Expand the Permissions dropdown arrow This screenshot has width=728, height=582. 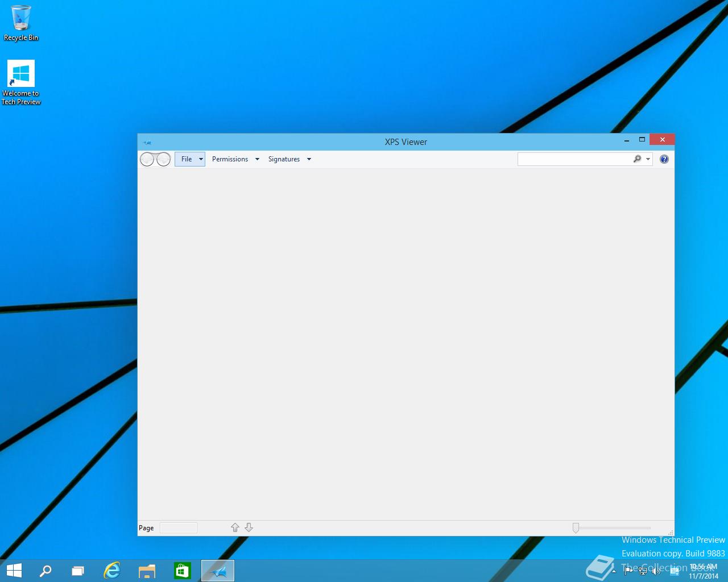coord(257,159)
